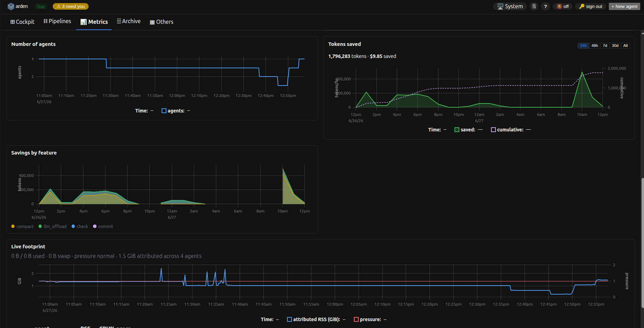
Task: Click the Cockpit tab grid icon
Action: coord(12,22)
